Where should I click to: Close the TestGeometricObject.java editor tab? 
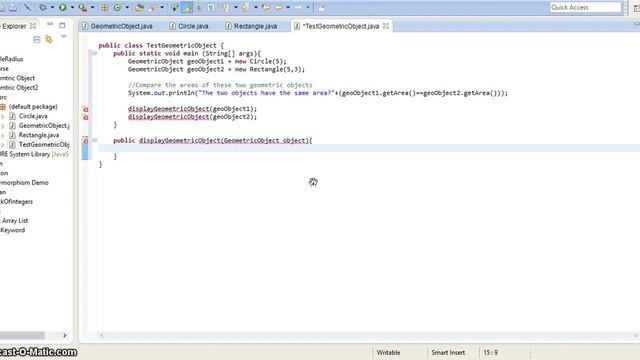click(x=386, y=26)
